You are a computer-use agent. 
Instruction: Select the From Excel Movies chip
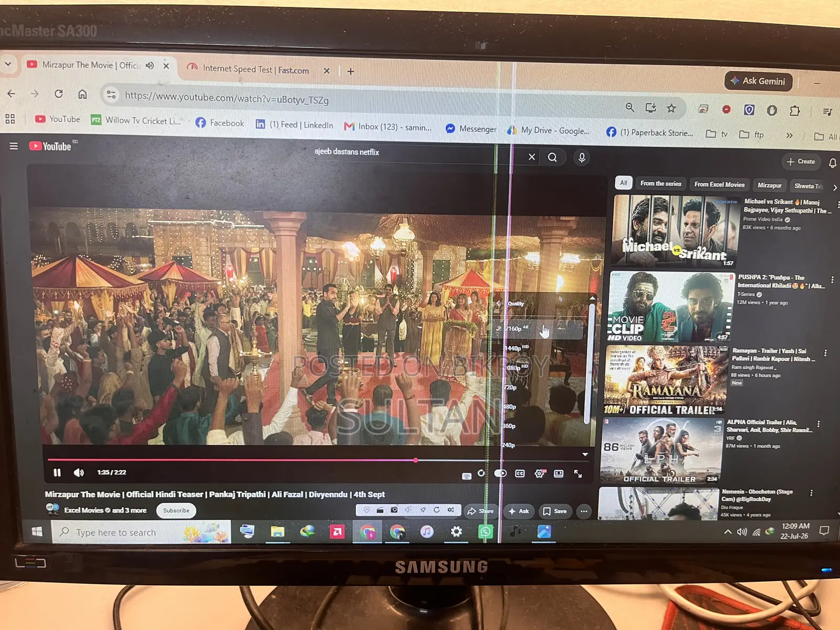click(x=719, y=185)
